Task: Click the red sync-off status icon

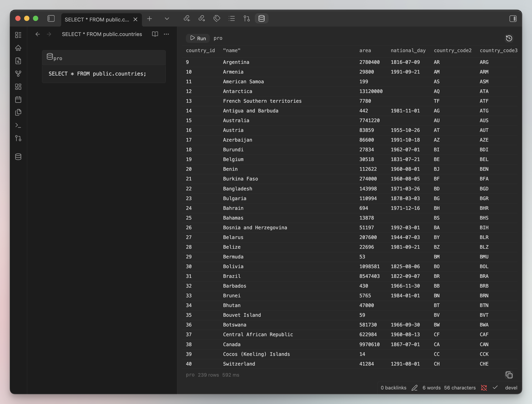Action: [484, 388]
